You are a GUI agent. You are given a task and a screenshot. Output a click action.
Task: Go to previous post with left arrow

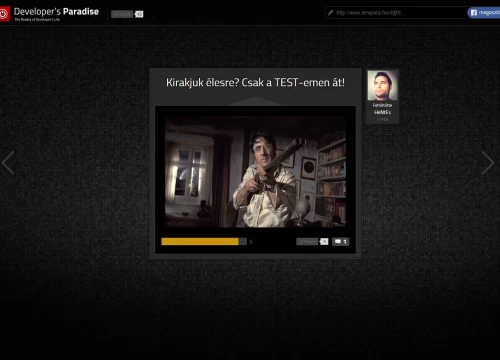(8, 163)
